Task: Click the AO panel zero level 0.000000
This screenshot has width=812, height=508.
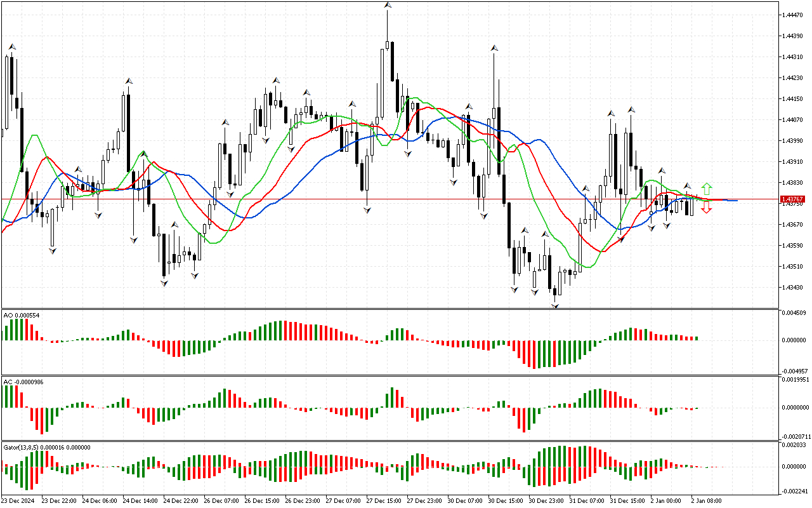Action: click(x=794, y=340)
